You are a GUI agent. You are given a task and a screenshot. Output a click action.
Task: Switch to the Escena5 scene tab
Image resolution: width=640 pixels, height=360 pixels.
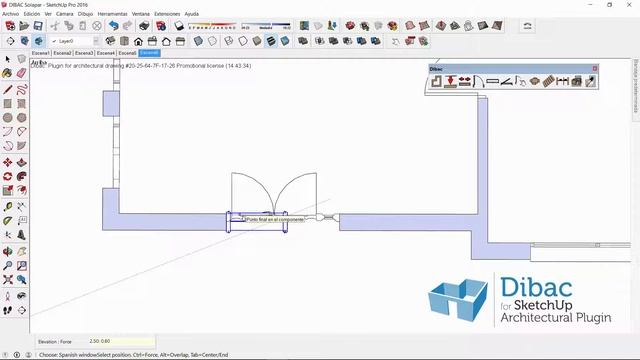(127, 53)
